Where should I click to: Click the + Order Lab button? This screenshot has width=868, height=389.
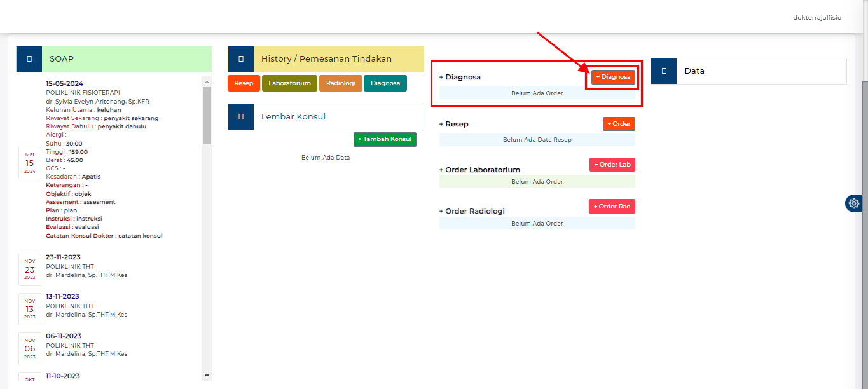(x=612, y=165)
